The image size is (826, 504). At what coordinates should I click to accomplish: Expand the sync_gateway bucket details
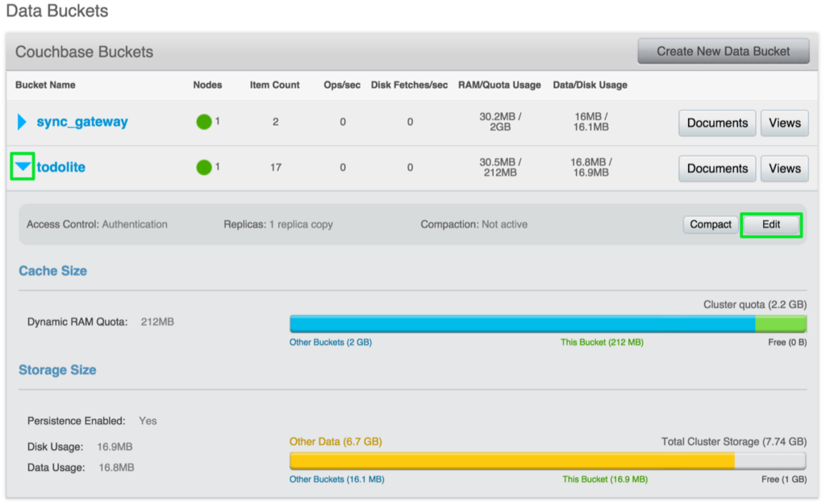pos(22,122)
